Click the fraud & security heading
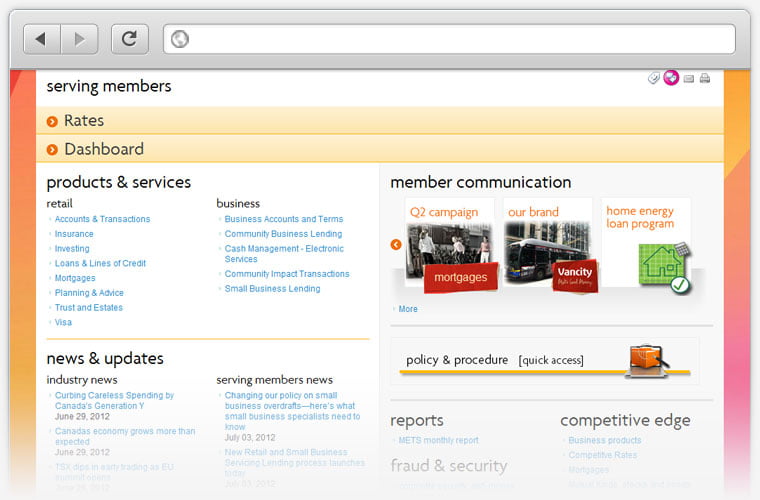 point(449,466)
